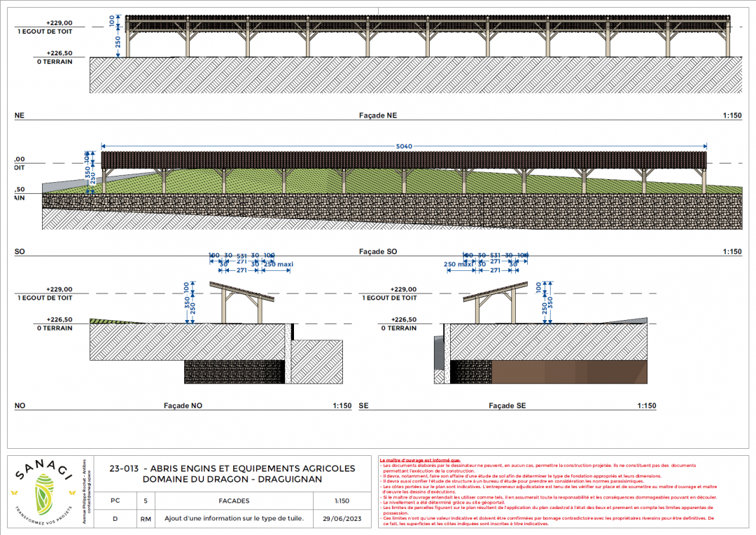The height and width of the screenshot is (535, 756).
Task: Click the Façade SE view title
Action: (x=507, y=405)
